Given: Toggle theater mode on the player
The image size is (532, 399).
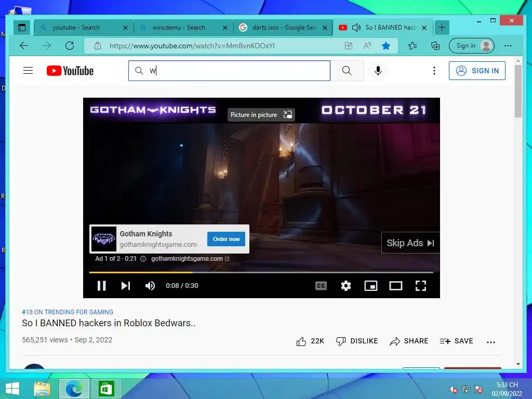Looking at the screenshot, I should click(395, 286).
